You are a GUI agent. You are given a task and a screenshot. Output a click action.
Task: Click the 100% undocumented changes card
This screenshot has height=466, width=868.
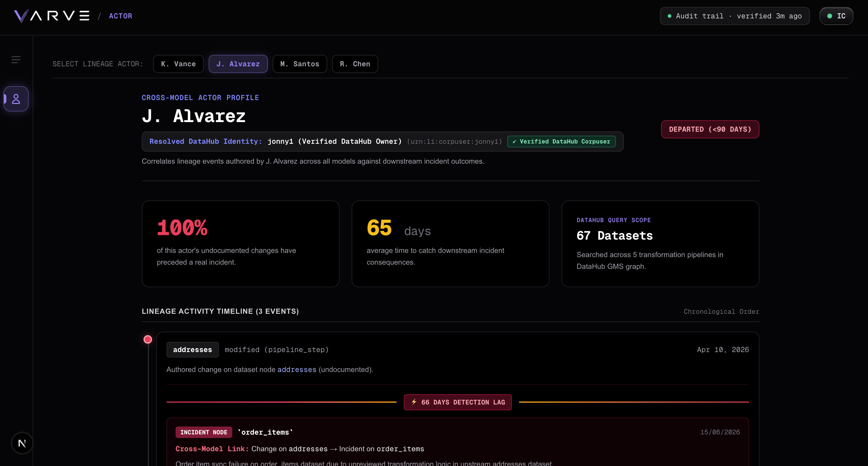click(x=240, y=244)
